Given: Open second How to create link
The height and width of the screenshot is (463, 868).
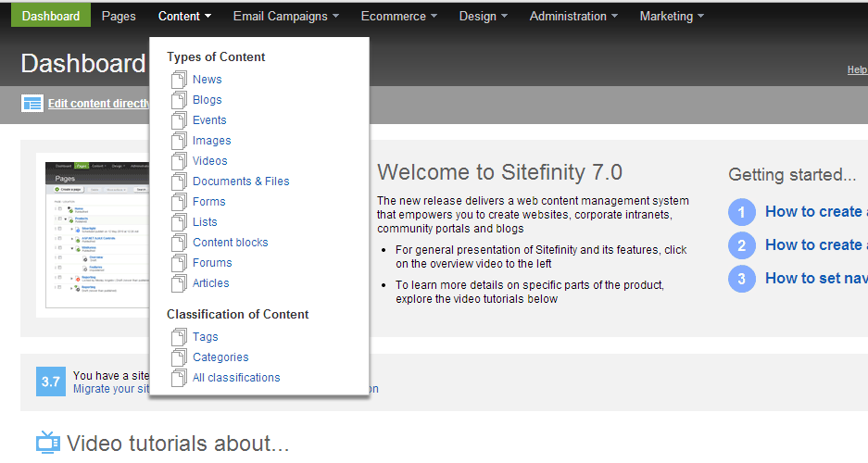Looking at the screenshot, I should point(816,245).
